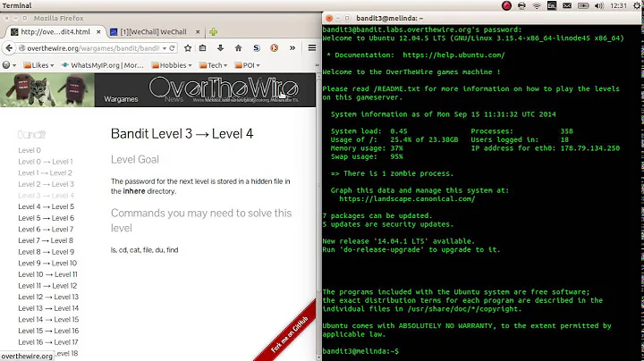Open Level 14 → Level 15 link
Image resolution: width=644 pixels, height=361 pixels.
click(x=48, y=320)
